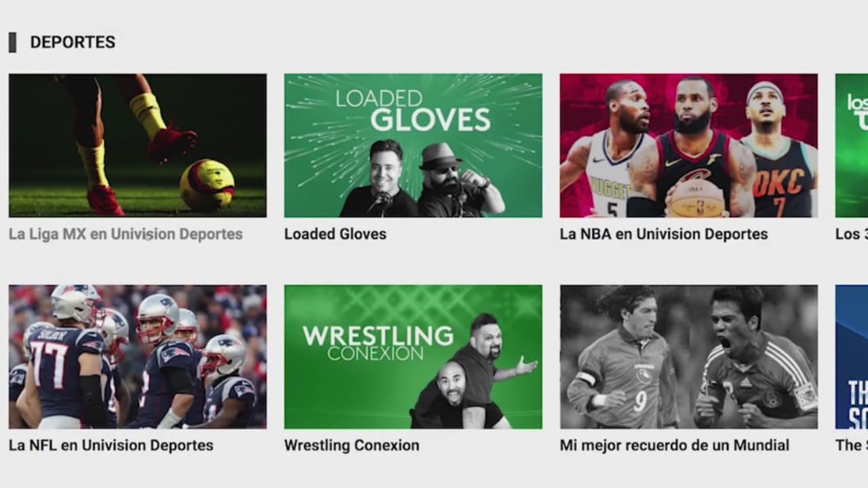Screen dimensions: 868x488
Task: Click the 'WRESTLING CONEXION' logo text inside thumbnail
Action: (x=378, y=343)
